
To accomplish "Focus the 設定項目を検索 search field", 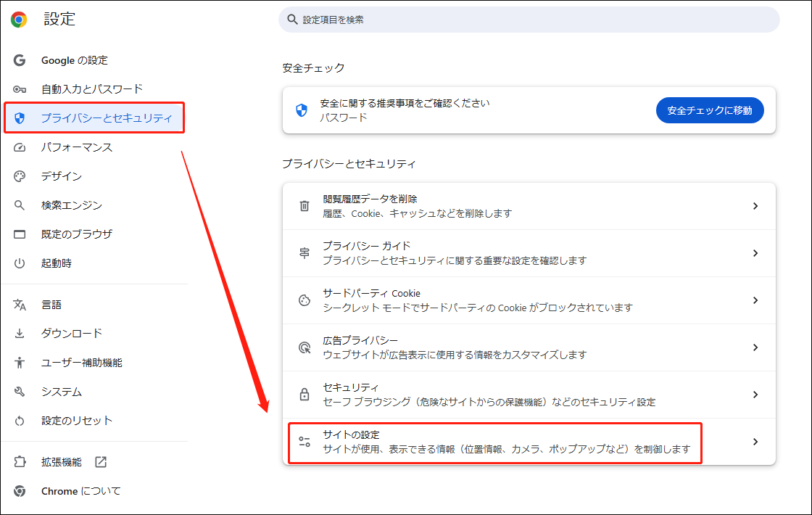I will click(x=529, y=20).
